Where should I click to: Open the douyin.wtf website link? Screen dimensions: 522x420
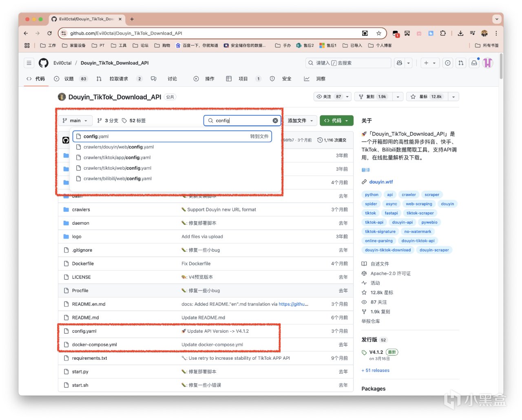click(381, 182)
